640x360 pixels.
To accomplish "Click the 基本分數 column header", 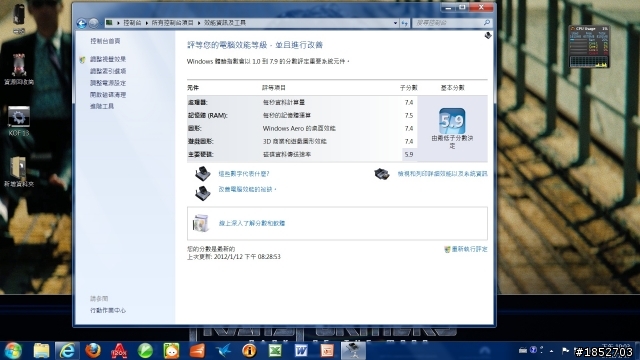I will pos(452,88).
